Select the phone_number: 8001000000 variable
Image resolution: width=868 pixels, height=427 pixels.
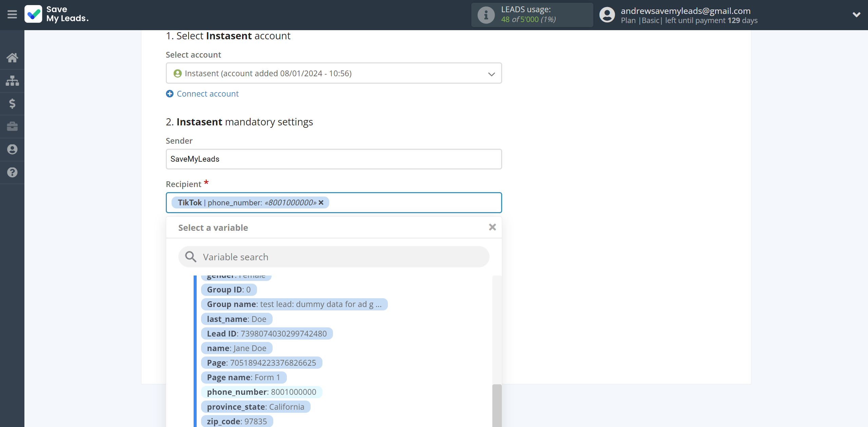pyautogui.click(x=261, y=392)
